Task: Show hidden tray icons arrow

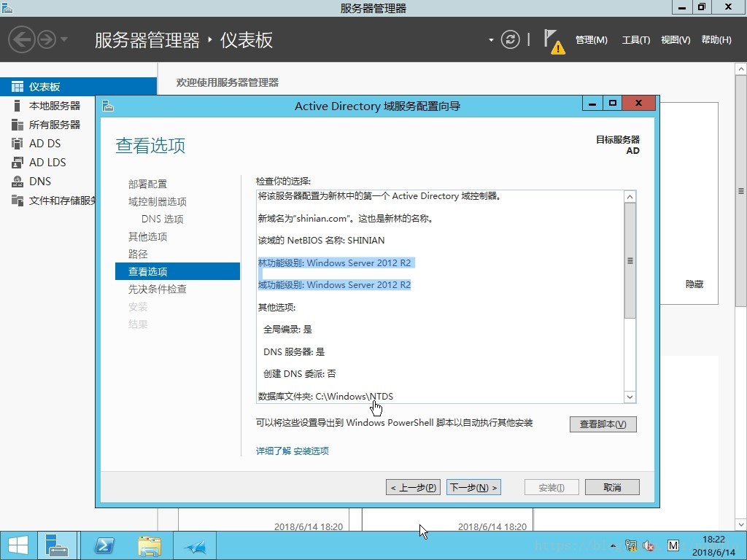Action: click(613, 546)
